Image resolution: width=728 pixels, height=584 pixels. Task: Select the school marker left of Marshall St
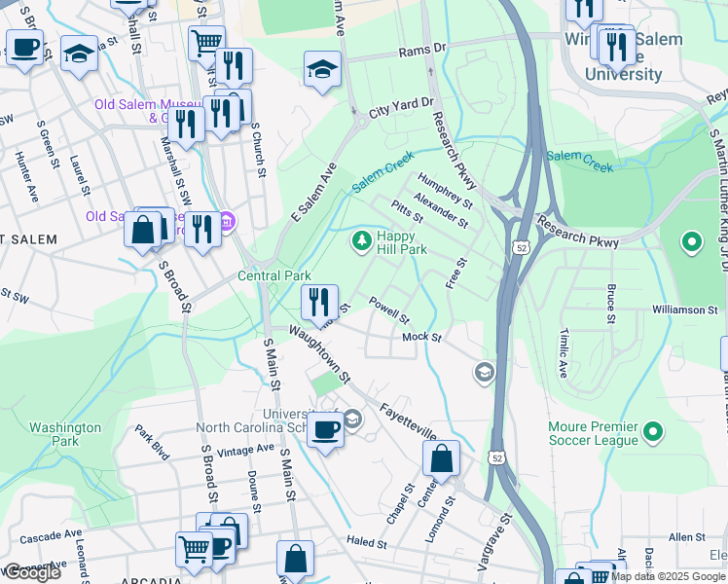tap(79, 55)
